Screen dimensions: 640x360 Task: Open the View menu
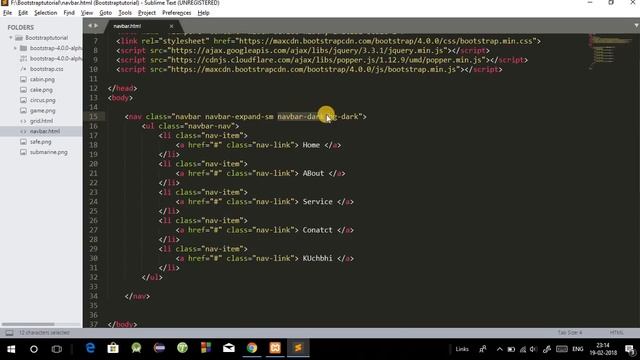[x=87, y=13]
